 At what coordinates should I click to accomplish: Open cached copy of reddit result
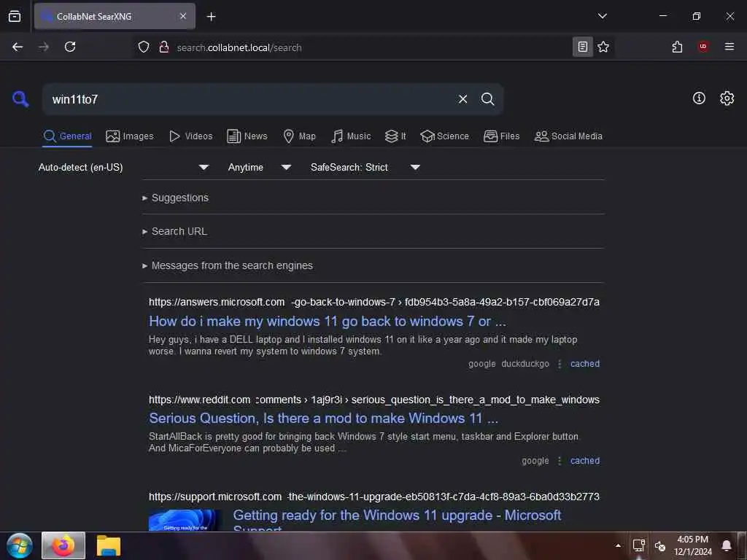coord(584,461)
